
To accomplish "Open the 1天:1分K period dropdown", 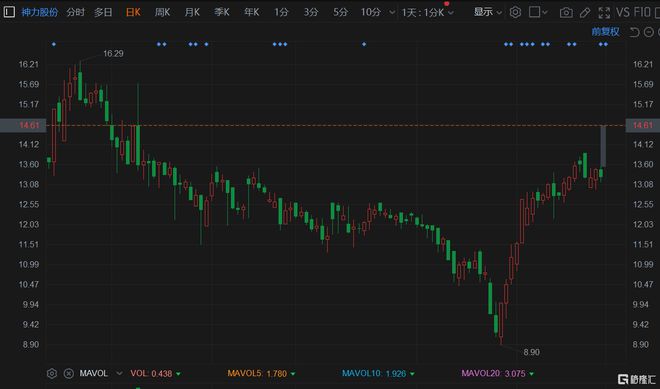I will point(428,13).
